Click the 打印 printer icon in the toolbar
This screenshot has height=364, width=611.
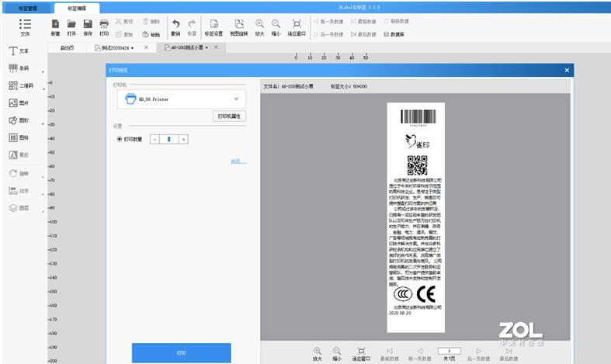(x=104, y=24)
